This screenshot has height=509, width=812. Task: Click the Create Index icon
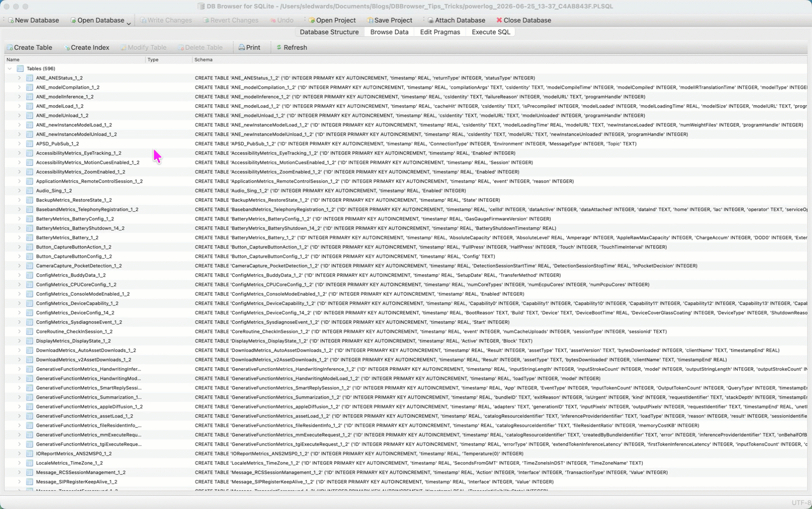67,47
